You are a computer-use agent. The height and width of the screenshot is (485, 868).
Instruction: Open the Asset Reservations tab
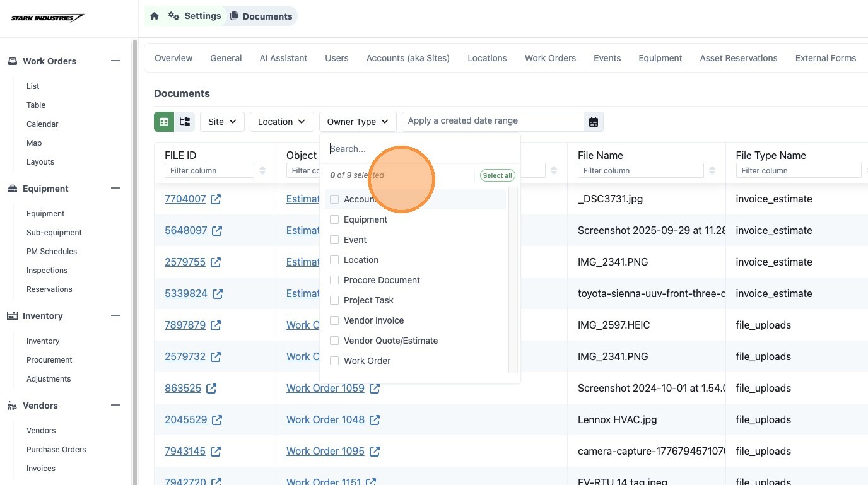(x=739, y=58)
